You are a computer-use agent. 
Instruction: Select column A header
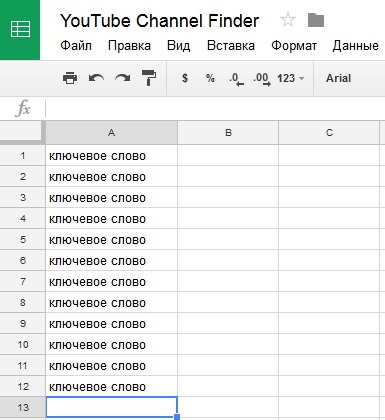pos(111,133)
